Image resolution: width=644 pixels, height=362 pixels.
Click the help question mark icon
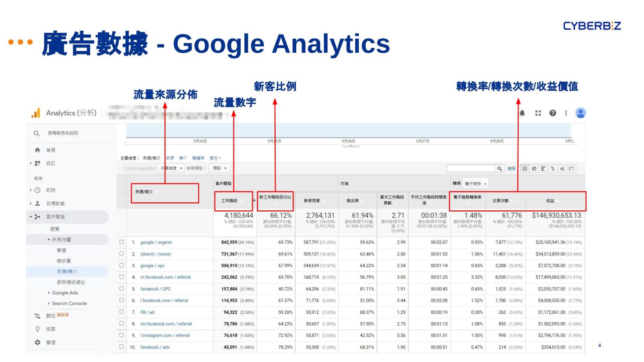click(x=553, y=113)
